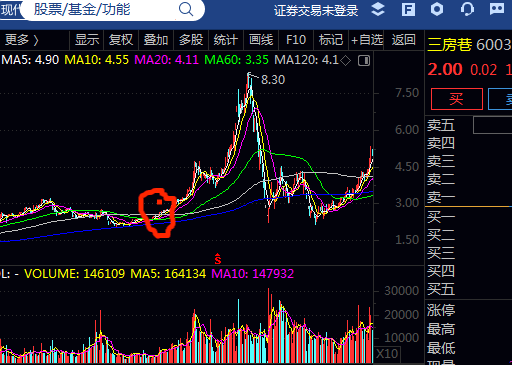
Task: Click 证券交易未登录 login link
Action: pos(316,11)
